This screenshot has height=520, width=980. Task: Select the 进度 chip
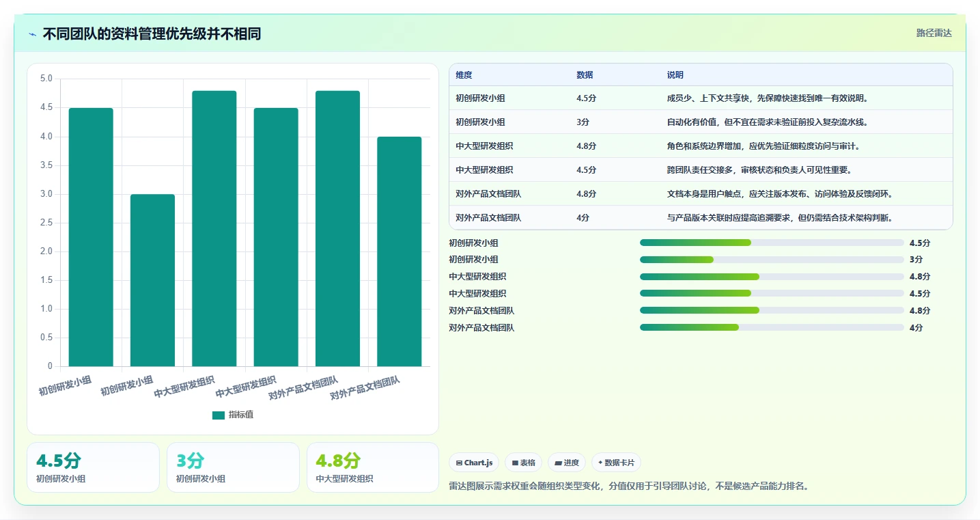coord(567,463)
